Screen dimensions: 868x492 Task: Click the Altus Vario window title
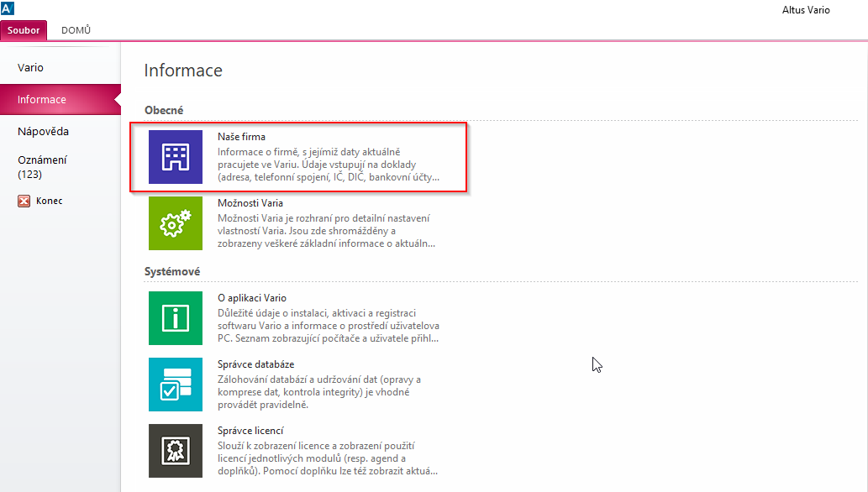[806, 10]
